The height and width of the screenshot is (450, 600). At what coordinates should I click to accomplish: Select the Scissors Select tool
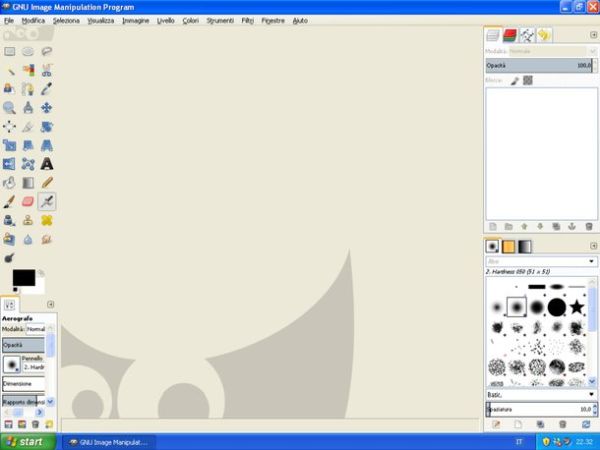pyautogui.click(x=47, y=70)
